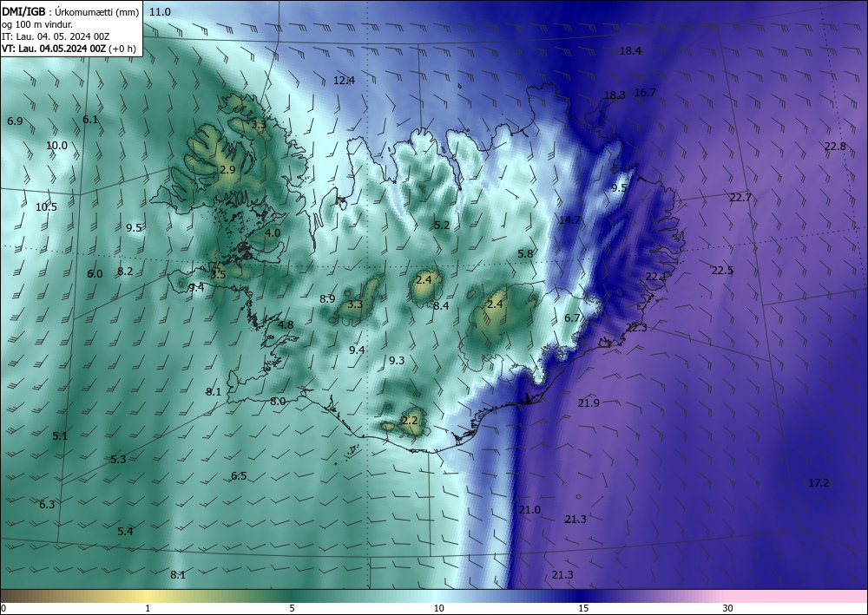Select the 5.8 value label
The image size is (868, 615).
click(525, 253)
